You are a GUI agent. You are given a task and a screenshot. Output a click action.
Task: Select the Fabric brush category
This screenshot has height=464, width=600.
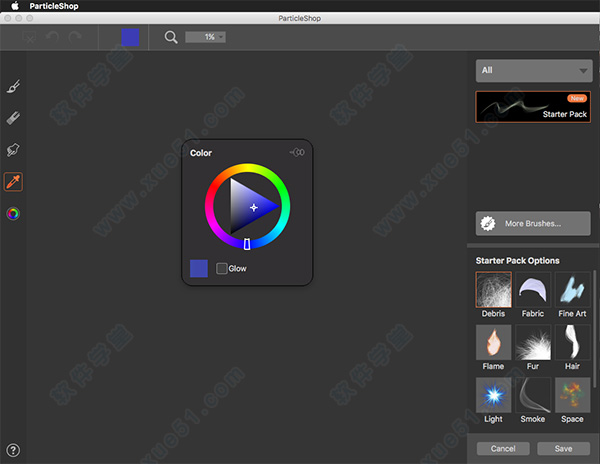(x=533, y=295)
